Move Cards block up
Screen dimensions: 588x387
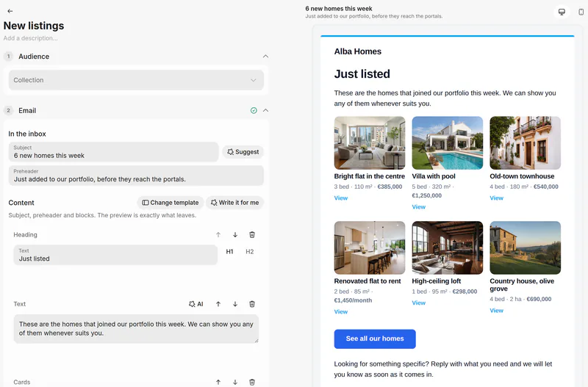(x=218, y=382)
